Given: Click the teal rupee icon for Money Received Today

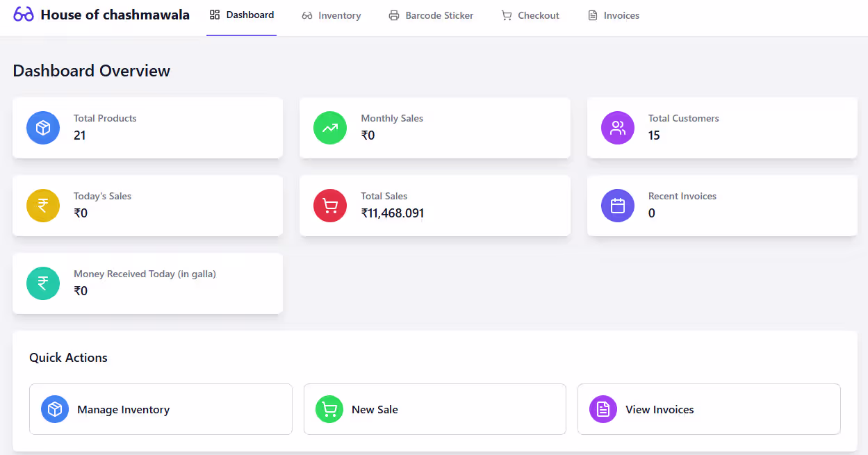Looking at the screenshot, I should point(43,283).
